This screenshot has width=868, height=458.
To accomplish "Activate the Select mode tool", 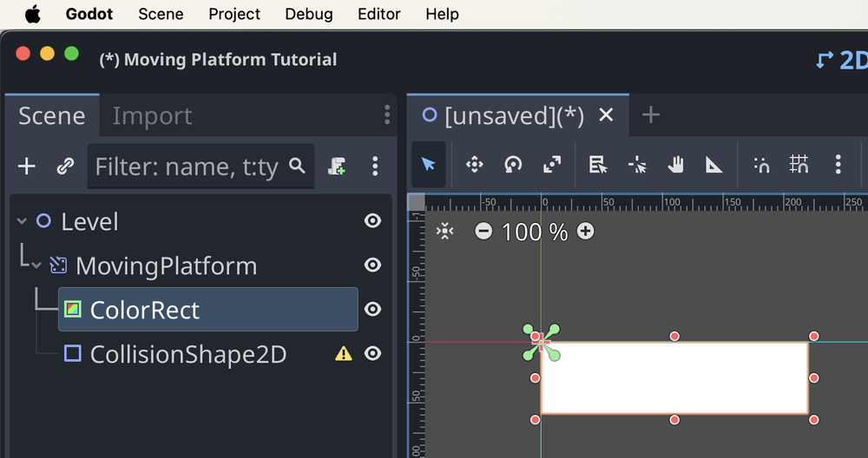I will point(429,164).
